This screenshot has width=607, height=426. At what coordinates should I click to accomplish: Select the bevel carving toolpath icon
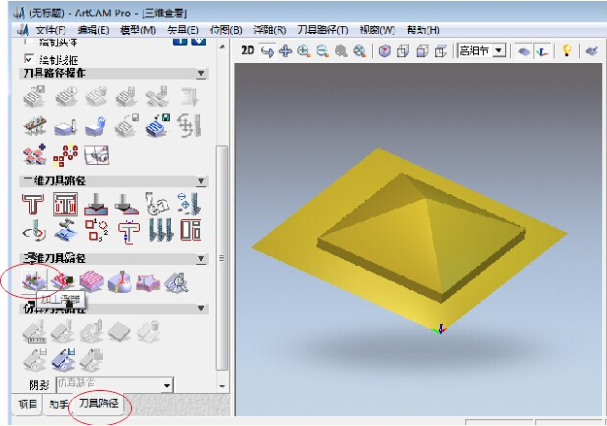pyautogui.click(x=127, y=204)
